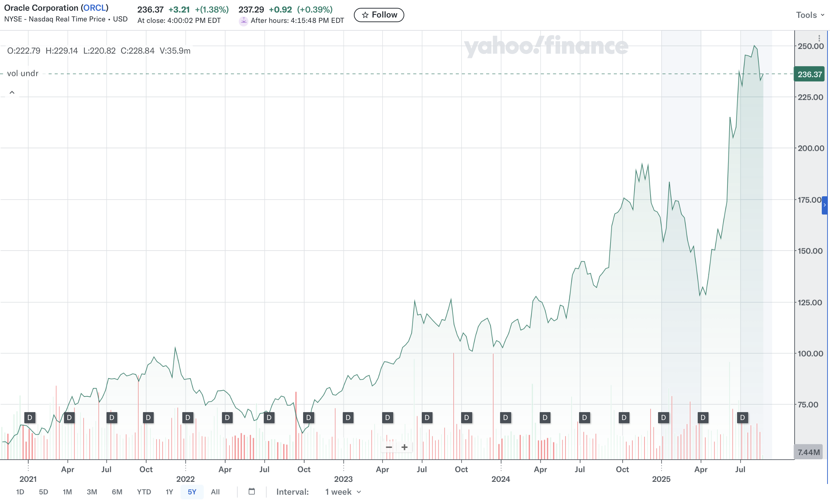
Task: Open the date range calendar picker
Action: [252, 491]
